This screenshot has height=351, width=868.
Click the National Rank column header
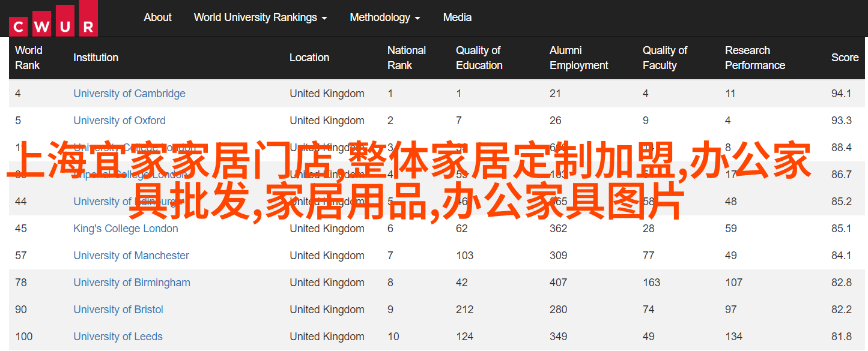pos(406,58)
